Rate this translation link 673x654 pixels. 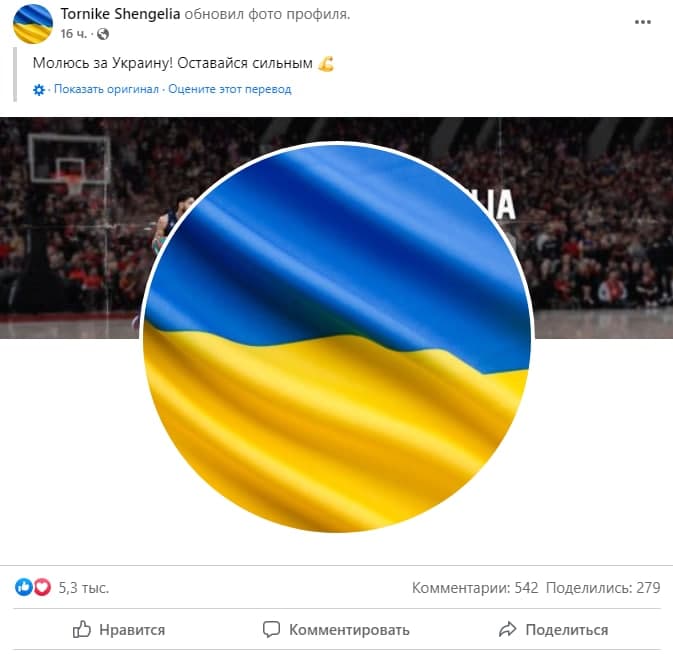pos(230,89)
